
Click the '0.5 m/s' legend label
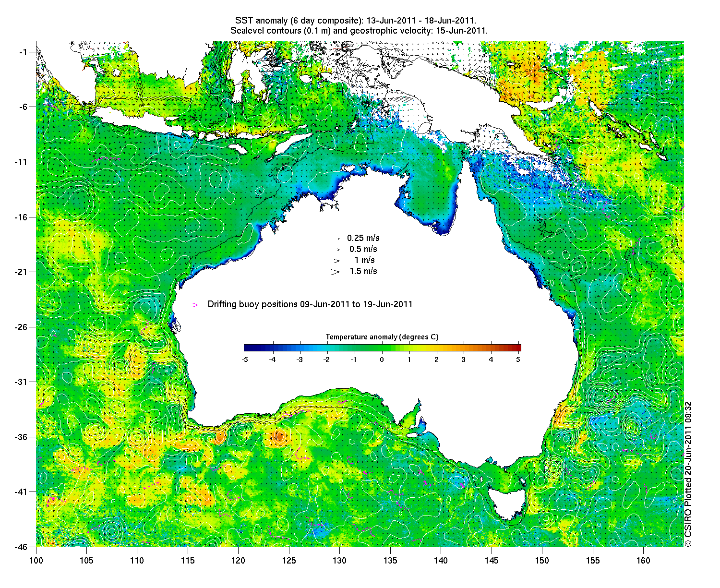pos(363,249)
